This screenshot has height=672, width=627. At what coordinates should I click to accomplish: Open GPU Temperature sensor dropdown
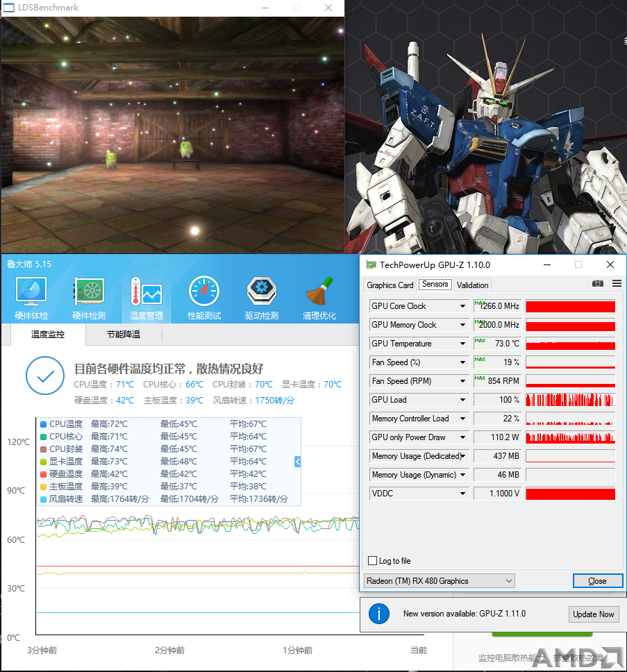coord(462,344)
